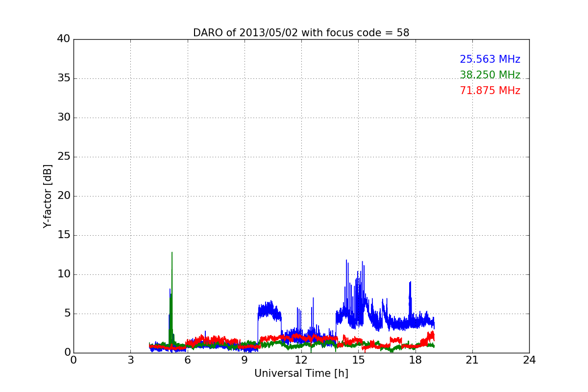Click y-axis tick label 30
The height and width of the screenshot is (392, 588).
click(64, 118)
